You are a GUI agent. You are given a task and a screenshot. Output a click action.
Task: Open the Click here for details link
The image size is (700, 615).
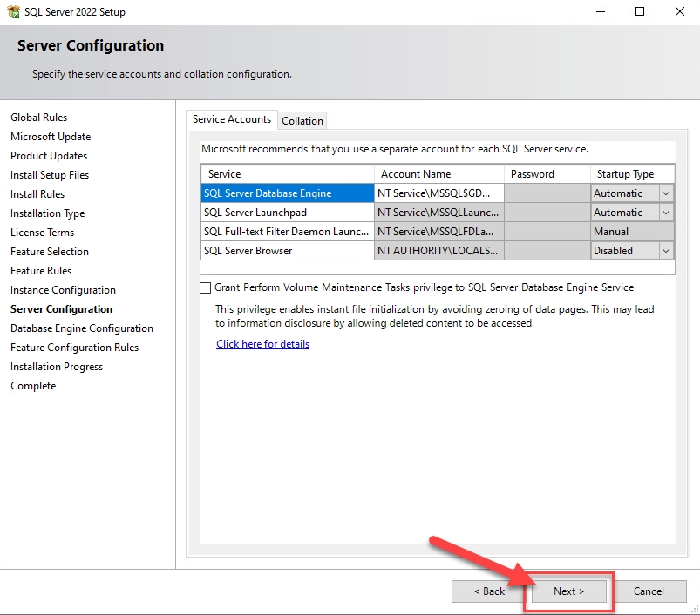263,344
